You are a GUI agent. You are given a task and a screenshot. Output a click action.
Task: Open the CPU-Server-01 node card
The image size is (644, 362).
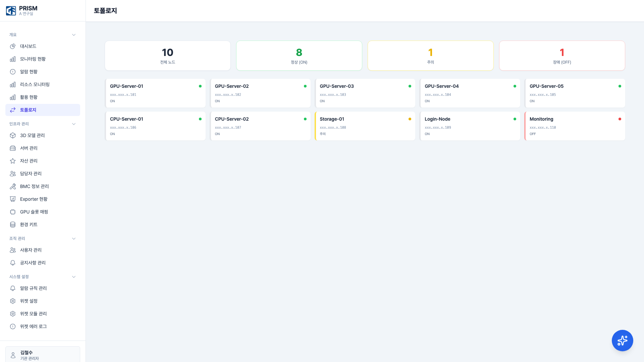155,126
